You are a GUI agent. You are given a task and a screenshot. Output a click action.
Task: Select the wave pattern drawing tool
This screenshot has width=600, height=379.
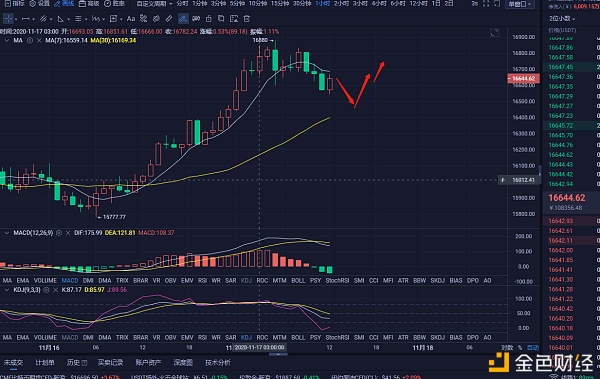(96, 18)
